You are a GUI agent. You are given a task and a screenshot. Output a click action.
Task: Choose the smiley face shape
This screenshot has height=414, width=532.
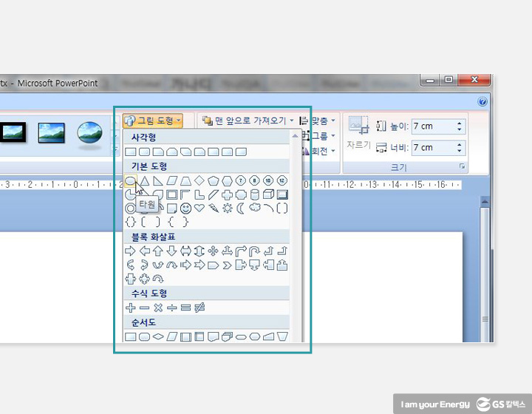point(185,208)
